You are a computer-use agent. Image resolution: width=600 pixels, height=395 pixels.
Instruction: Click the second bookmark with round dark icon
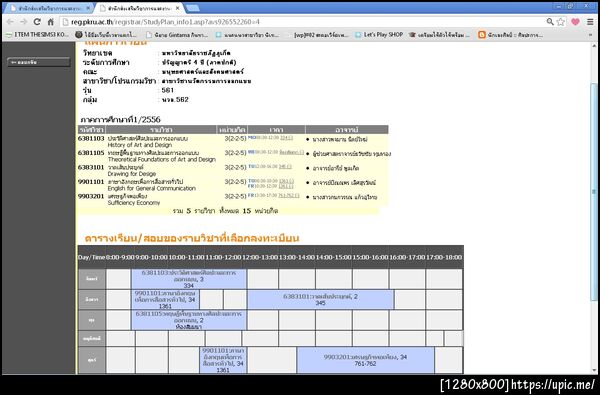click(106, 35)
